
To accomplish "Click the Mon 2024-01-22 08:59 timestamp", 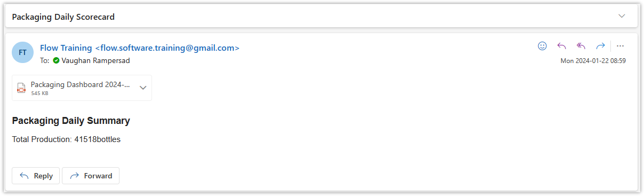I will 593,61.
